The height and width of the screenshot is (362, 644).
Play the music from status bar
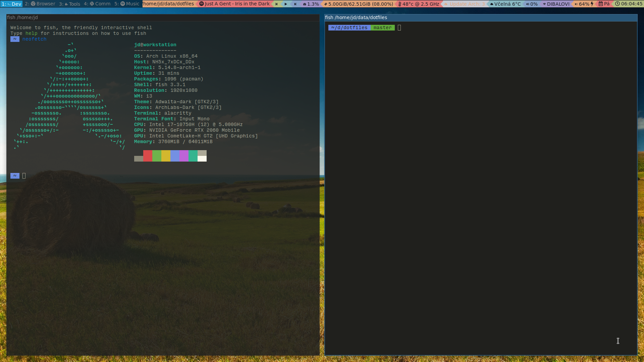point(286,4)
